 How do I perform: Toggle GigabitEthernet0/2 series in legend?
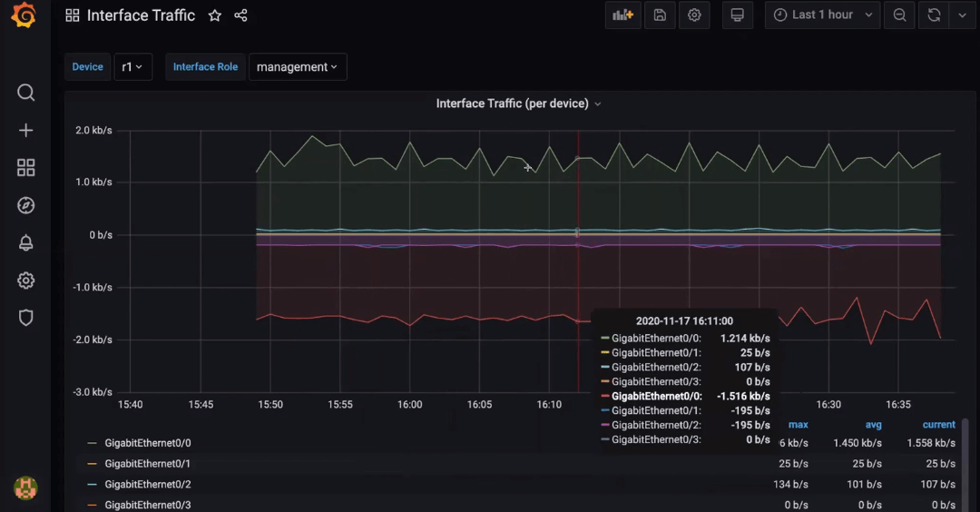tap(147, 485)
